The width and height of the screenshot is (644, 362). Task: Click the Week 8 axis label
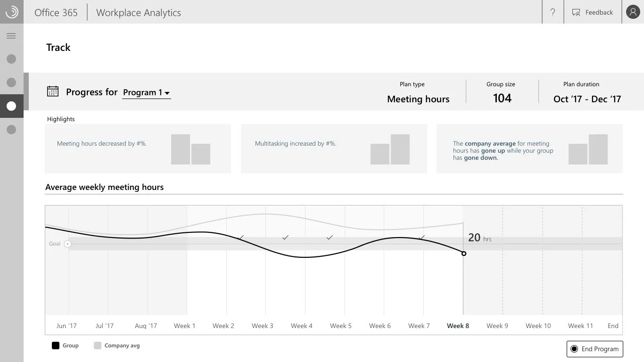[x=458, y=325]
